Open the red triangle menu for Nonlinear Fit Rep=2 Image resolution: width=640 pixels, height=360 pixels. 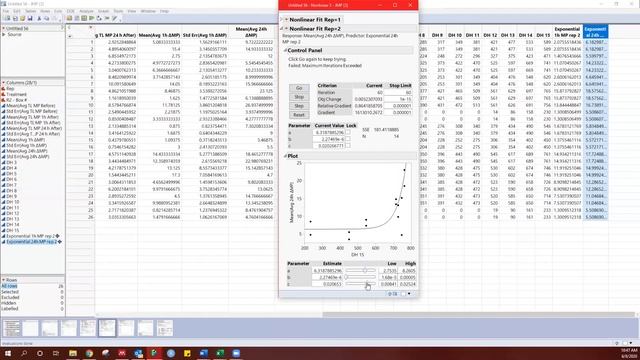pos(287,29)
